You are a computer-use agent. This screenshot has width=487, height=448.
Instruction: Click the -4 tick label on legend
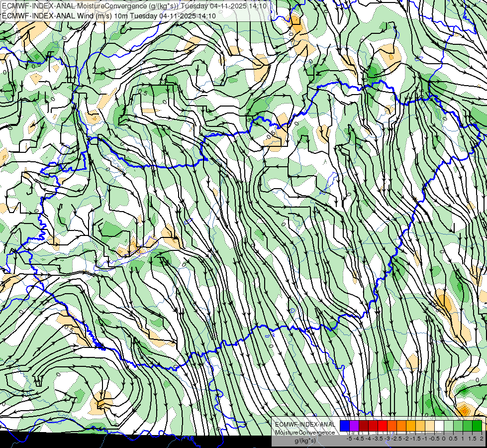(x=368, y=439)
